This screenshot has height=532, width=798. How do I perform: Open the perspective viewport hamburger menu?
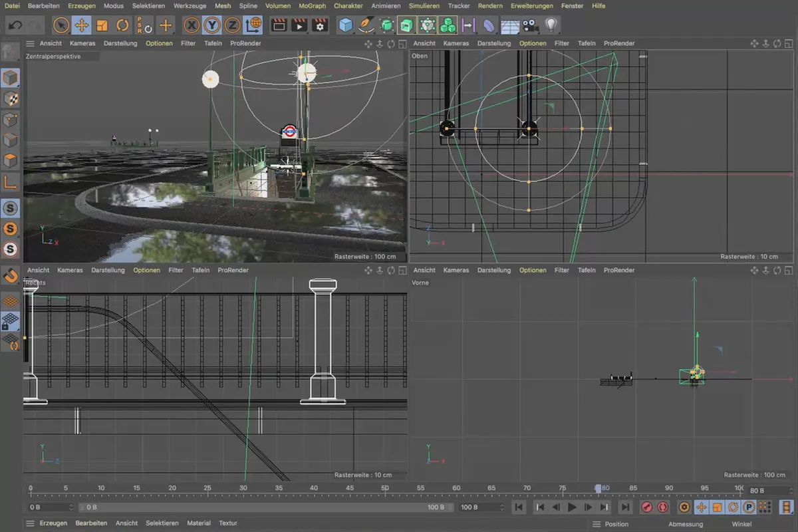tap(31, 43)
